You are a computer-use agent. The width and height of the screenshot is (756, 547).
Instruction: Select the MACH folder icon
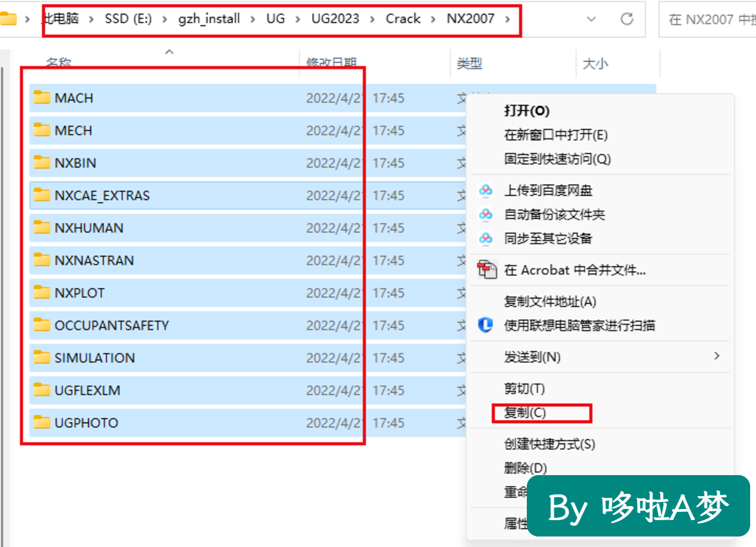[42, 98]
